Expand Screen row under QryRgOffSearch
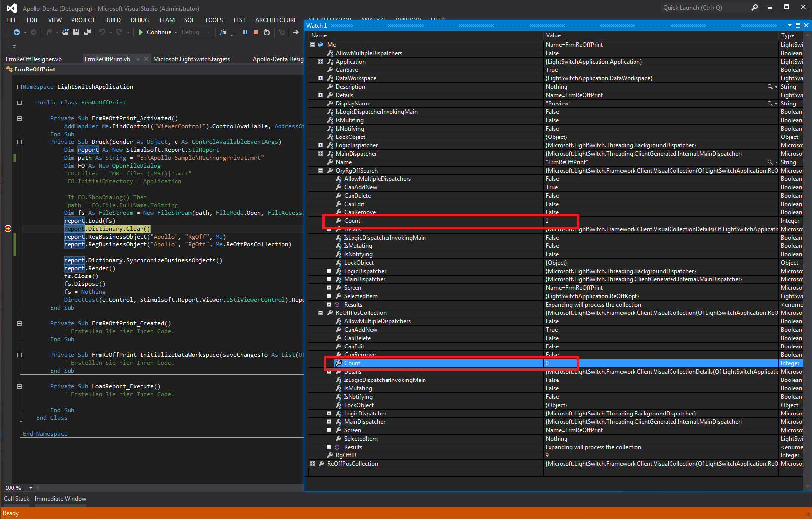 pos(329,288)
